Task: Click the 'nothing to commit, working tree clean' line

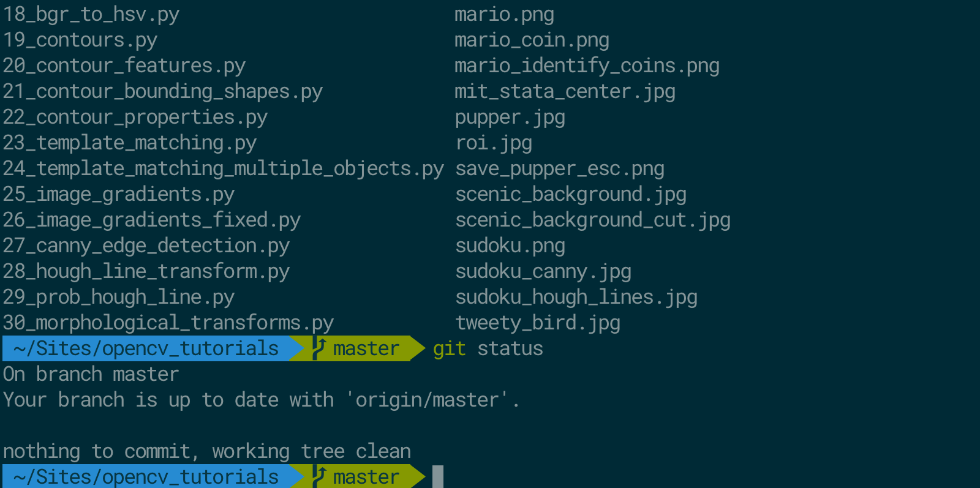Action: 207,451
